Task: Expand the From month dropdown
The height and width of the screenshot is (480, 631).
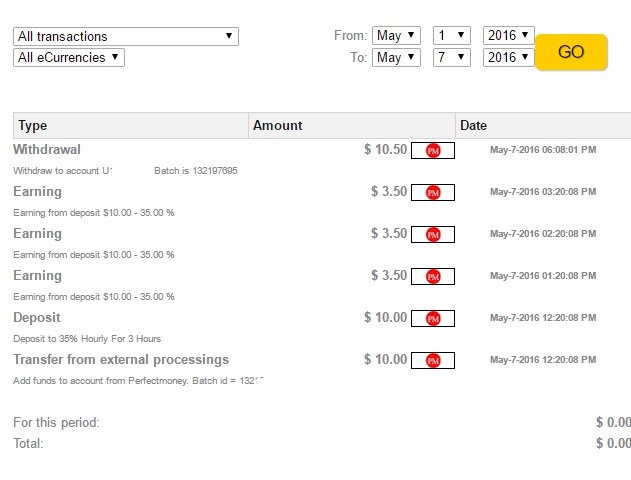Action: click(x=396, y=36)
